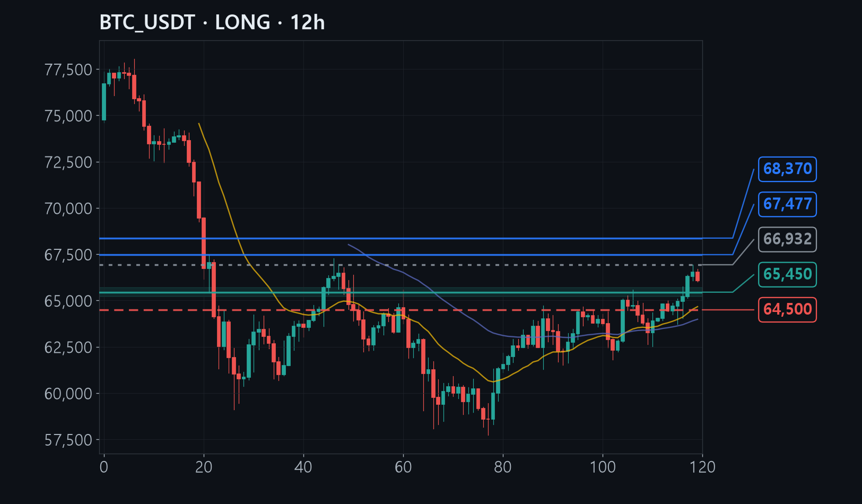
Task: Click the x-axis label 80
Action: [x=503, y=467]
